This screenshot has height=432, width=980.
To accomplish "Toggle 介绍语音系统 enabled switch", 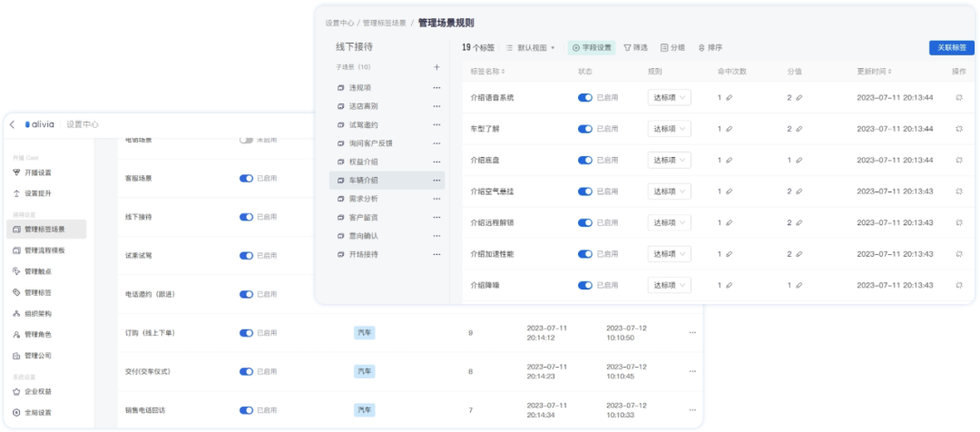I will (585, 97).
